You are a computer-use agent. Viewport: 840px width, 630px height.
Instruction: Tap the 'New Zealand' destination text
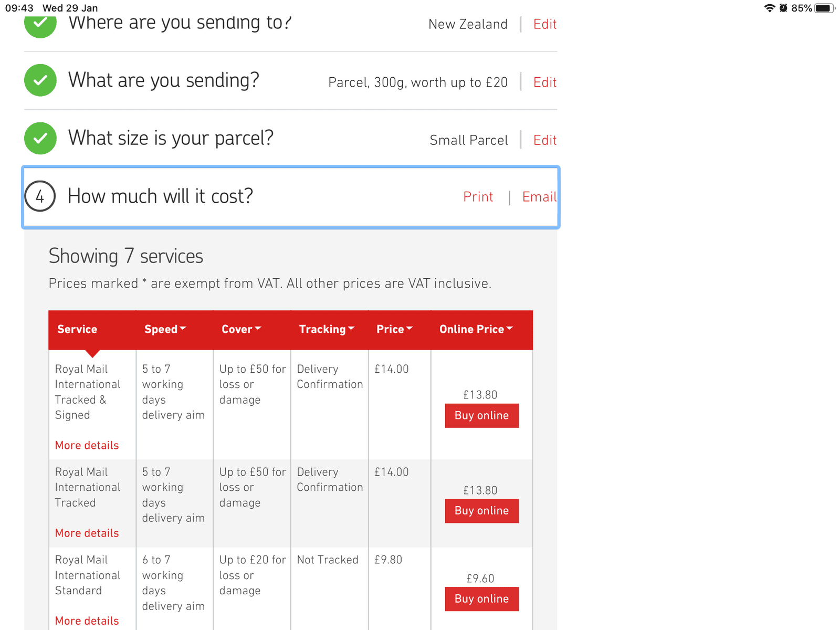(468, 24)
